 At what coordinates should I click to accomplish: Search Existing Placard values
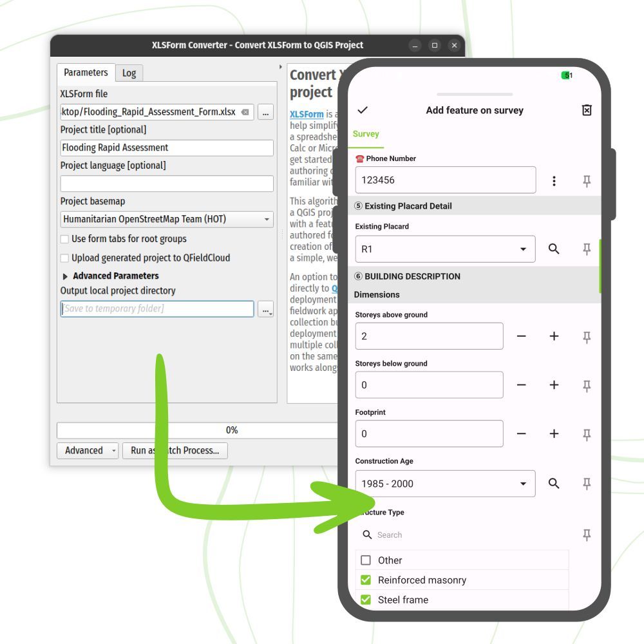click(554, 249)
